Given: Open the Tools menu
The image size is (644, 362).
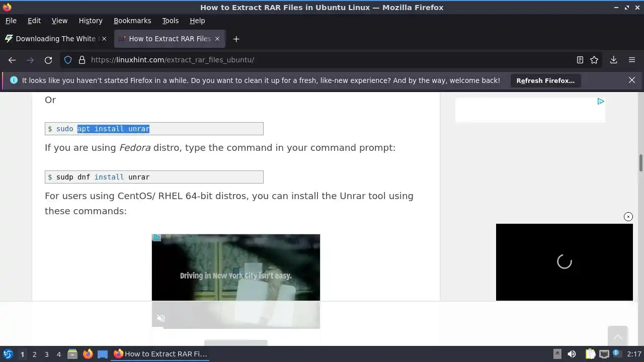Looking at the screenshot, I should [x=170, y=21].
